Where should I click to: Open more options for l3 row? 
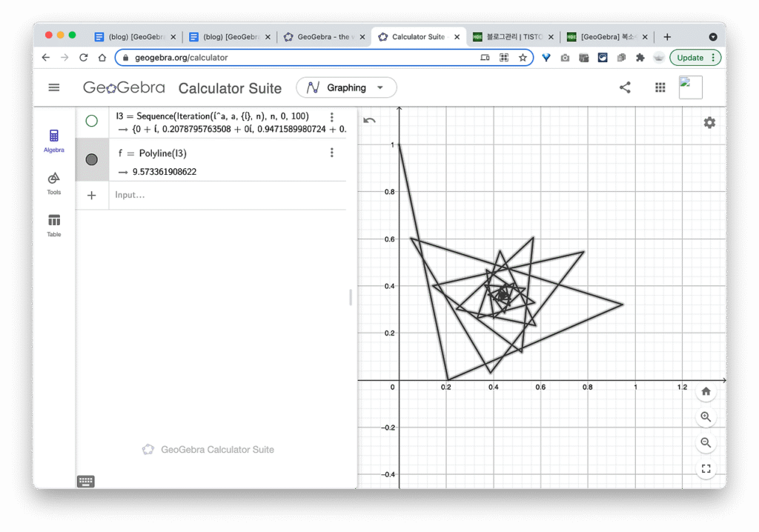[x=332, y=117]
